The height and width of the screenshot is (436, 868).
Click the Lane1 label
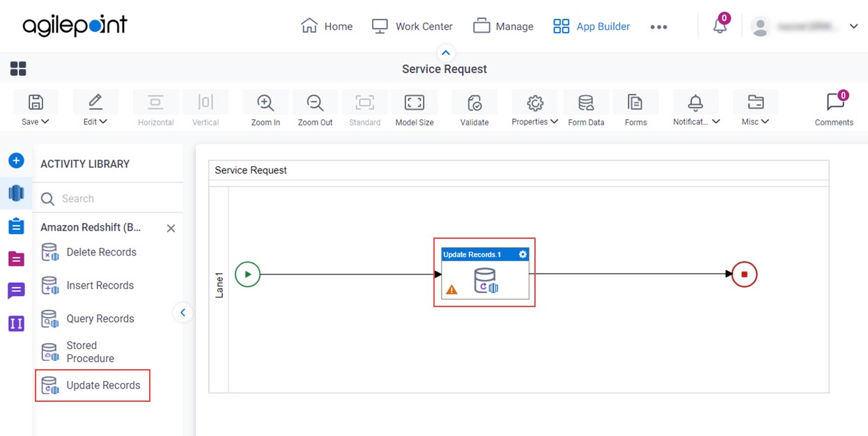coord(219,286)
